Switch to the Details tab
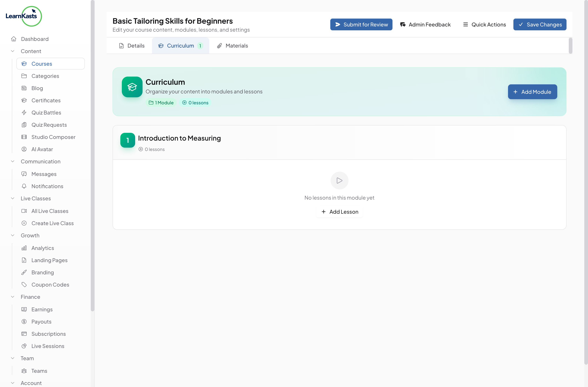The image size is (588, 387). point(132,46)
